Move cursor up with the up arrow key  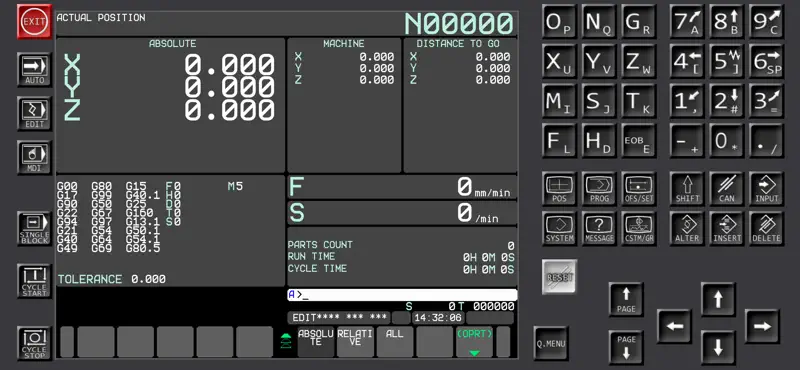pyautogui.click(x=718, y=299)
